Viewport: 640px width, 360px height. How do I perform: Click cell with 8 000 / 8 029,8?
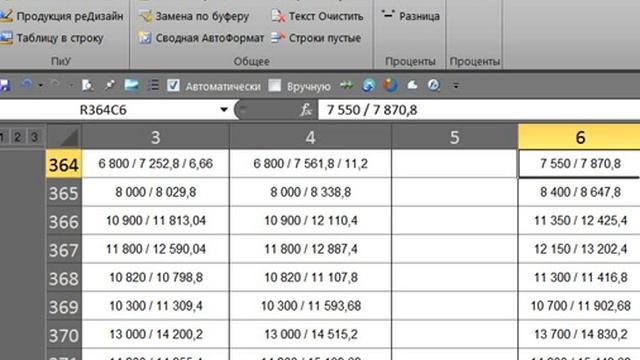pos(156,192)
